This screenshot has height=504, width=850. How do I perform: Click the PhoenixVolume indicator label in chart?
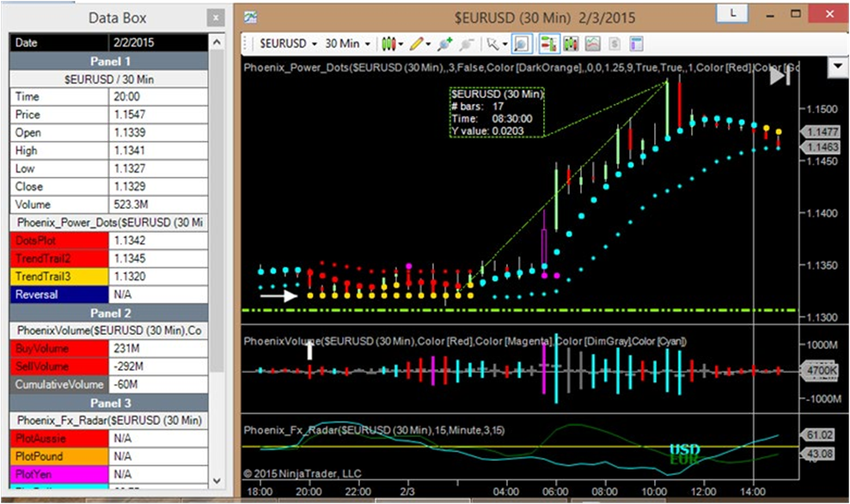pos(465,341)
